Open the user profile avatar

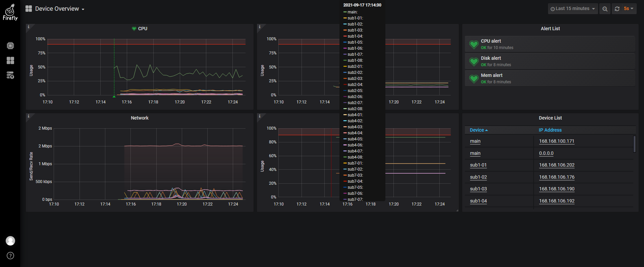click(10, 241)
